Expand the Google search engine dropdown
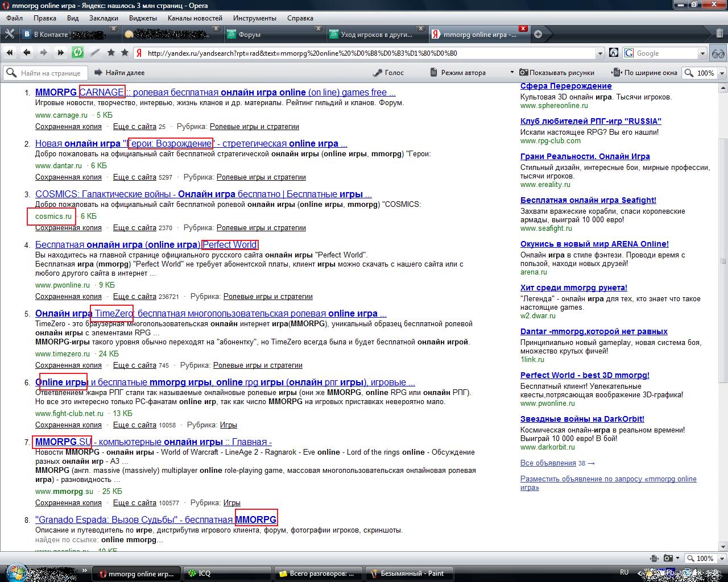The height and width of the screenshot is (582, 728). [x=702, y=53]
